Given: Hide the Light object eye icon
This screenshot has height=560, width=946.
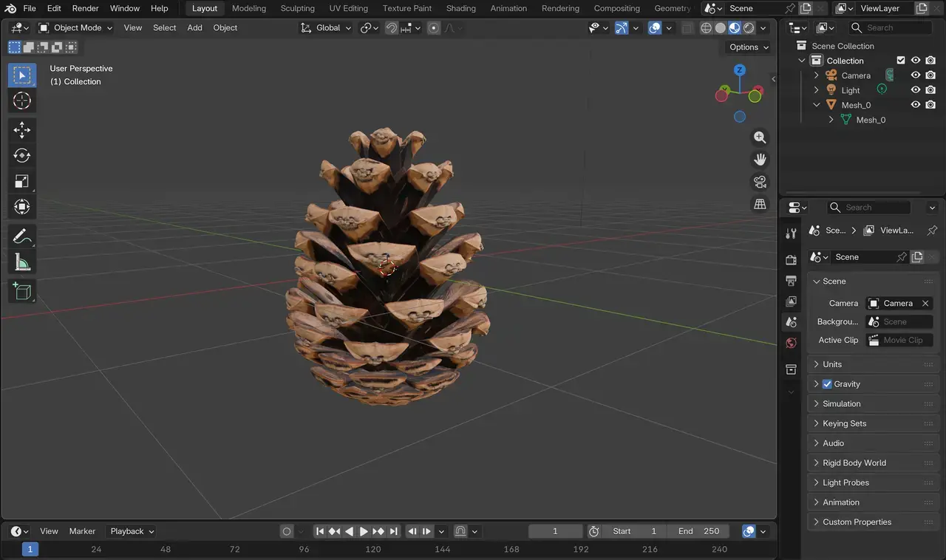Looking at the screenshot, I should (916, 90).
